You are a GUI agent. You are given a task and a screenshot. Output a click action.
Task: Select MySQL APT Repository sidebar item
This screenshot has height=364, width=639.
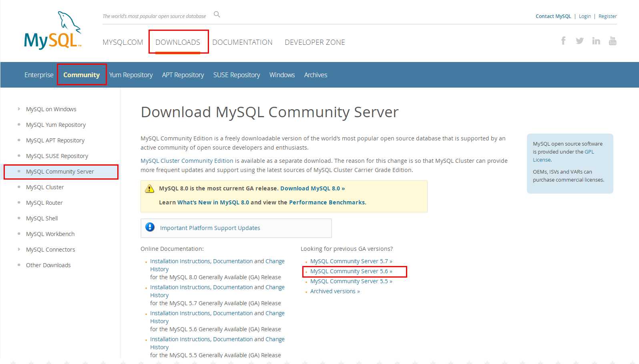pyautogui.click(x=55, y=140)
